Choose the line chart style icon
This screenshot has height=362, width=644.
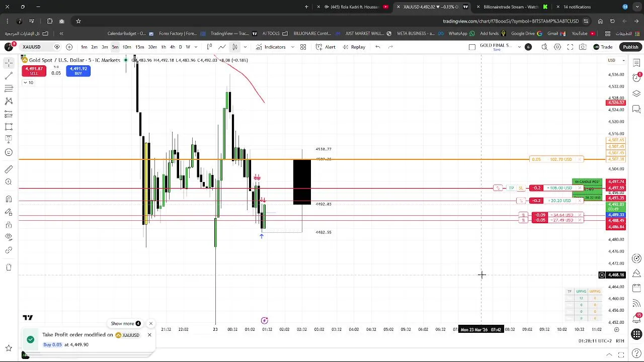point(222,47)
